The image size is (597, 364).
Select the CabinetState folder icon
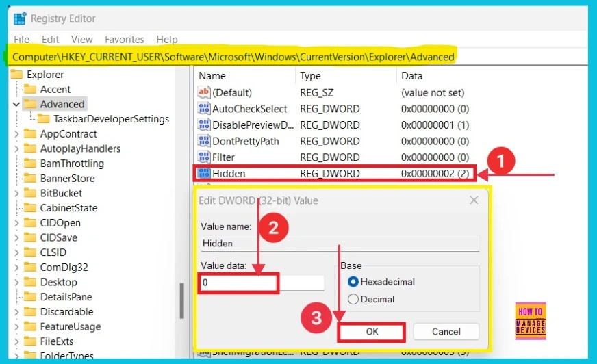click(x=30, y=208)
